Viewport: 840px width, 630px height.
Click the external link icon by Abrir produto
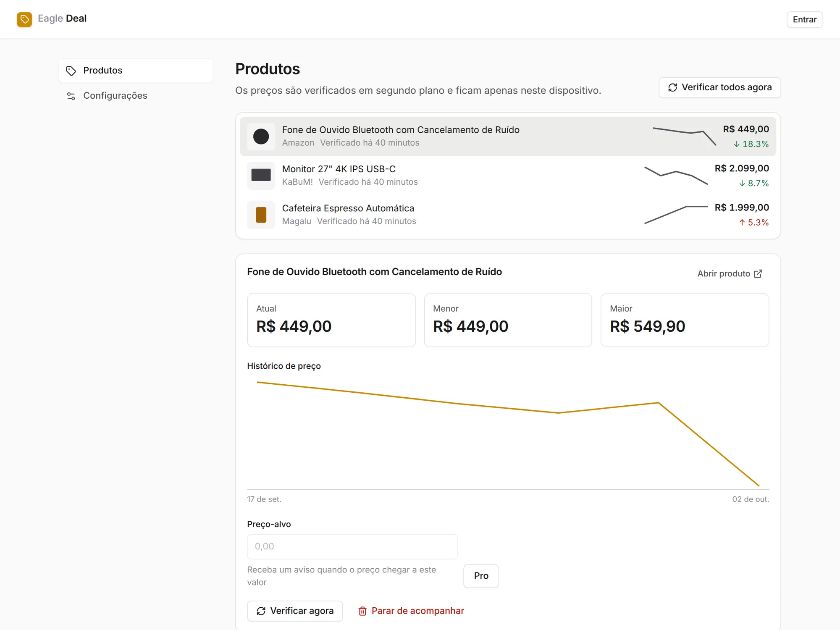click(758, 274)
